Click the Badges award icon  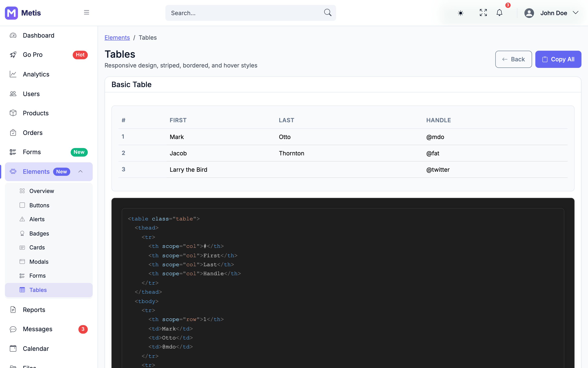pyautogui.click(x=22, y=233)
